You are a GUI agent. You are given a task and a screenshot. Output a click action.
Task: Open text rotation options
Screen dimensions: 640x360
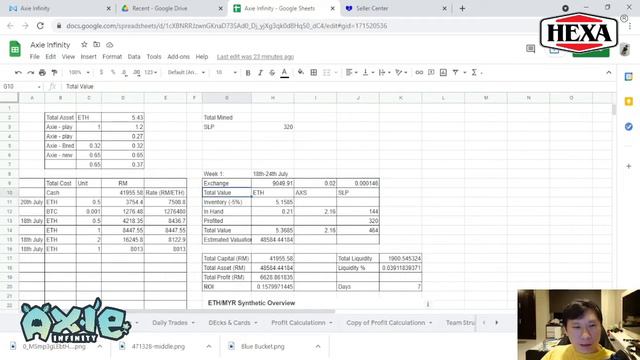[x=401, y=73]
